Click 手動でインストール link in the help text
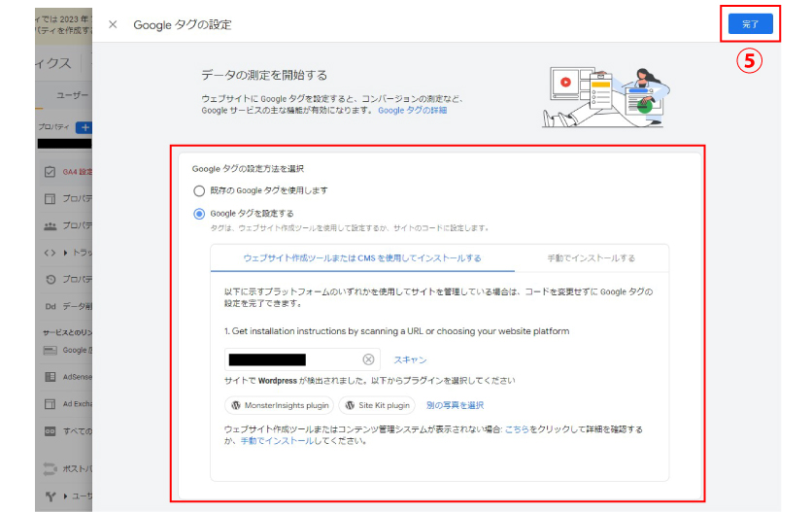This screenshot has height=512, width=812. click(x=277, y=440)
